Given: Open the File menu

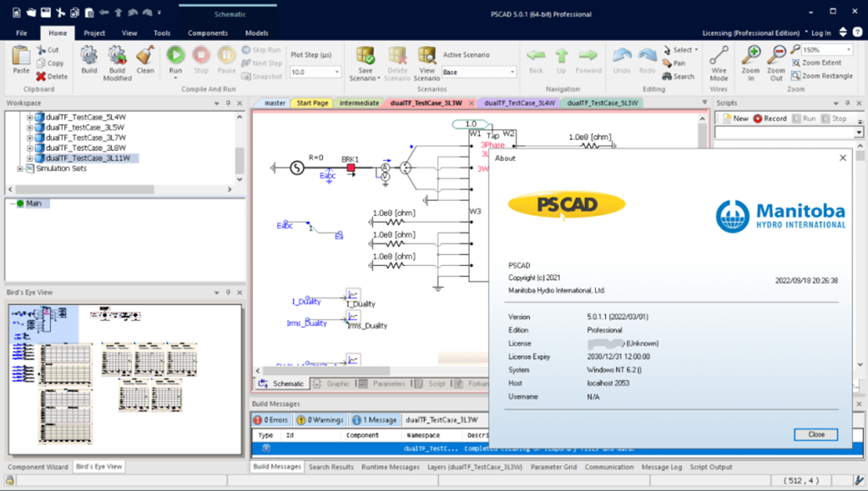Looking at the screenshot, I should (x=21, y=33).
